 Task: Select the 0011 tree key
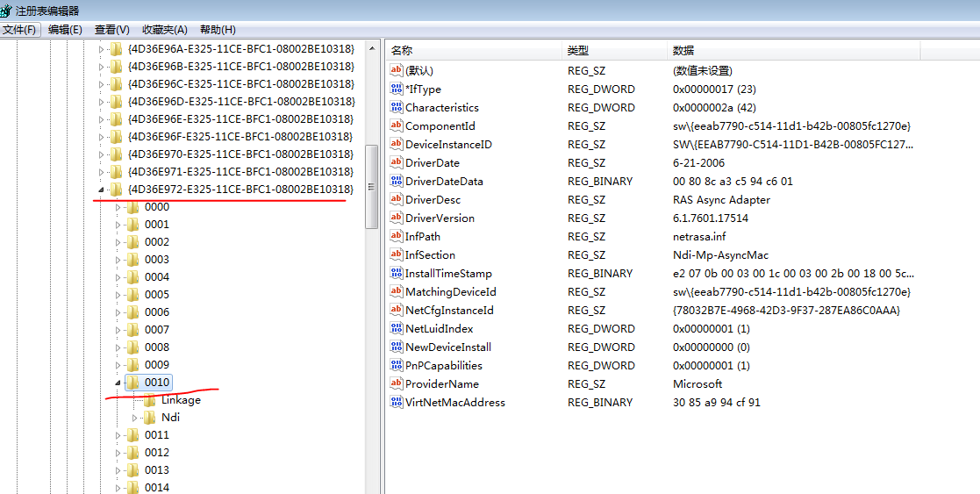click(157, 435)
